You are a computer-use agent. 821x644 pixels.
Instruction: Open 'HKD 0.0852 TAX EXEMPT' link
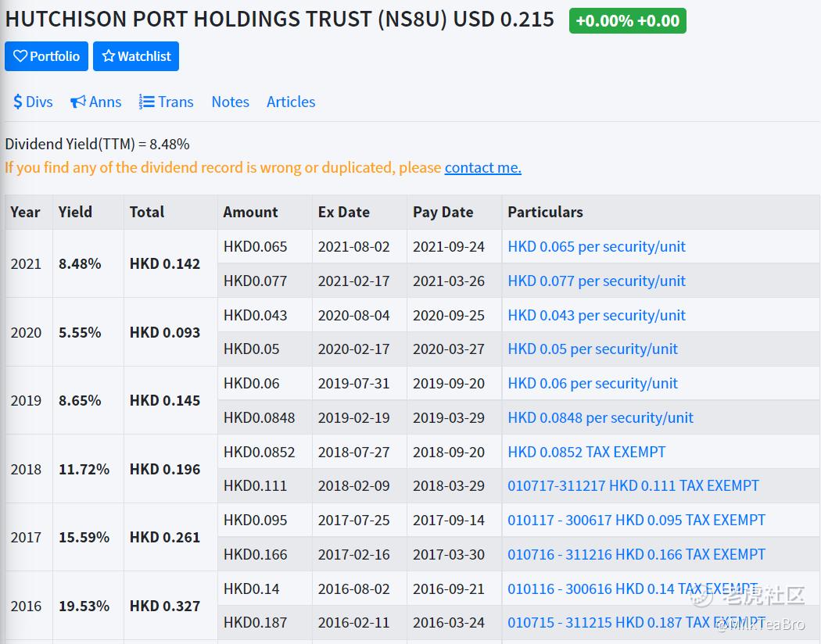click(586, 452)
